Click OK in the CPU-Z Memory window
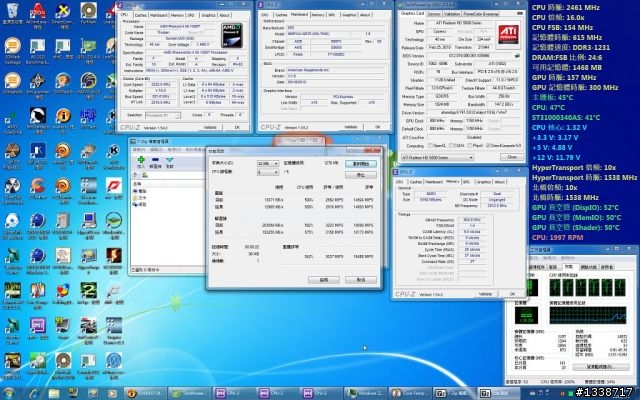Viewport: 640px width, 400px height. click(512, 294)
